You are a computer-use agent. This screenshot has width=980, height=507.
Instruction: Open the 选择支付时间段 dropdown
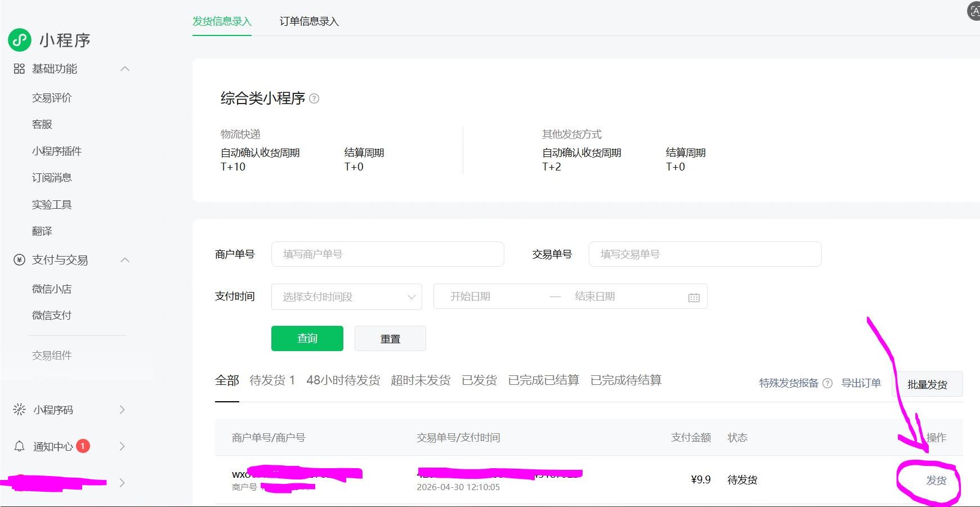(x=346, y=297)
